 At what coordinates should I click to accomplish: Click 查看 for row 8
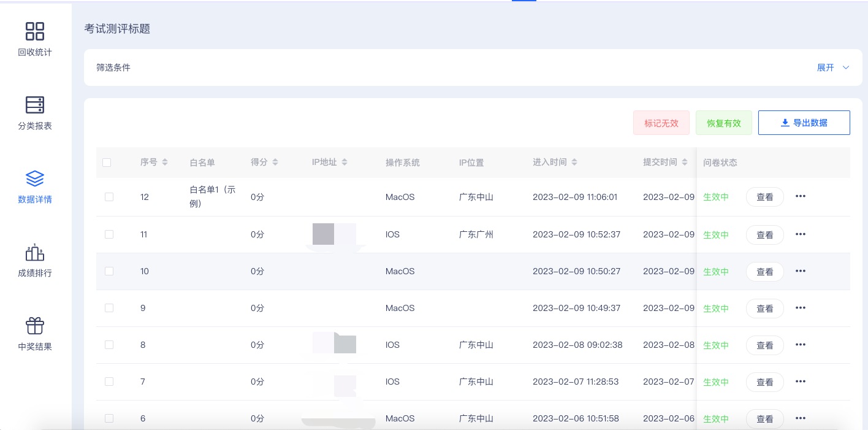[765, 345]
